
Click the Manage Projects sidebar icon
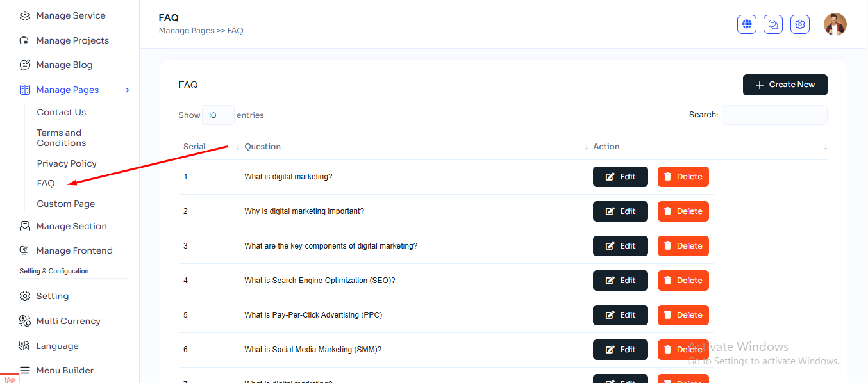pyautogui.click(x=25, y=40)
